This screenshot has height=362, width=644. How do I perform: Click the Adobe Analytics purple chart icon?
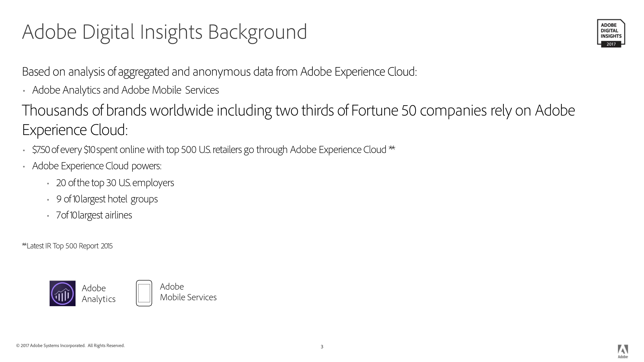(x=62, y=293)
